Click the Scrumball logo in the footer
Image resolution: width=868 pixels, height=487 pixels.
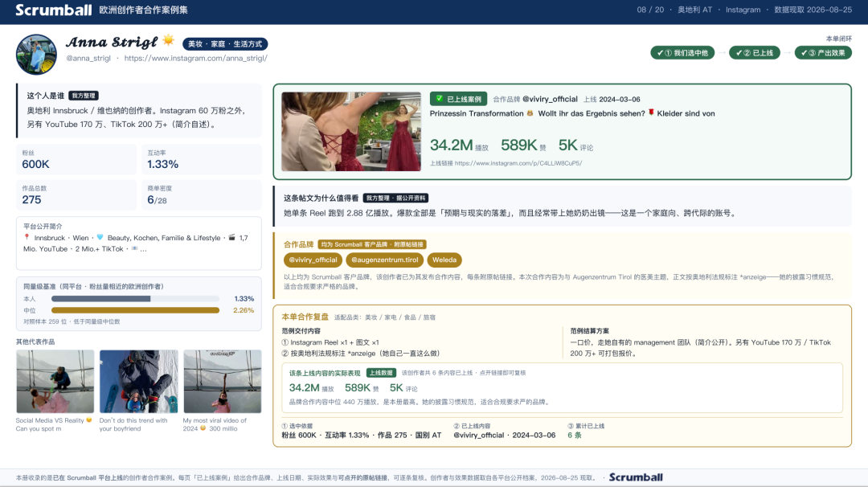(636, 477)
